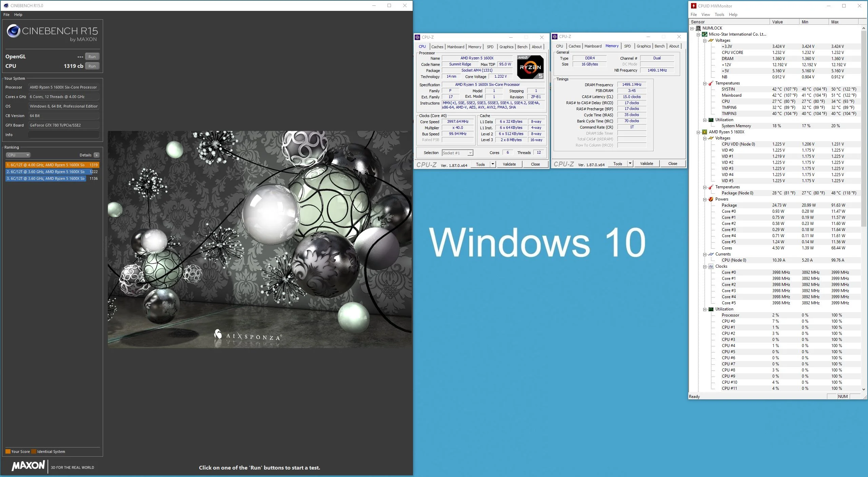Click the Powers icon under AMD Ryzen 5 1600X

(x=711, y=199)
